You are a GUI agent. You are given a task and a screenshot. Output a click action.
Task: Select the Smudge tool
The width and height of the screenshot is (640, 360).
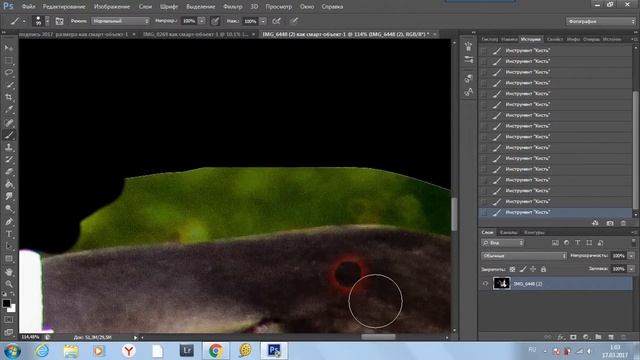click(x=9, y=197)
